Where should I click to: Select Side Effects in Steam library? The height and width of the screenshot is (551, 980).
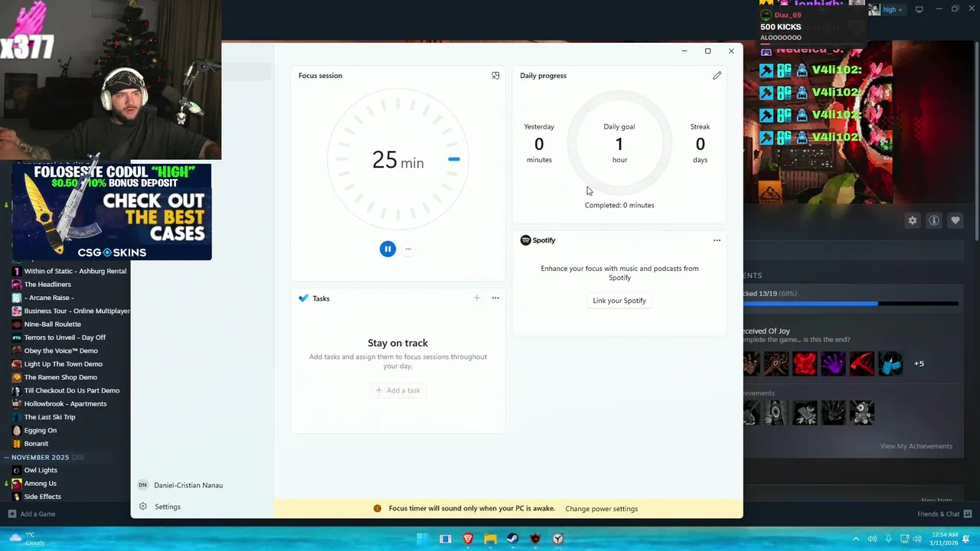point(42,497)
